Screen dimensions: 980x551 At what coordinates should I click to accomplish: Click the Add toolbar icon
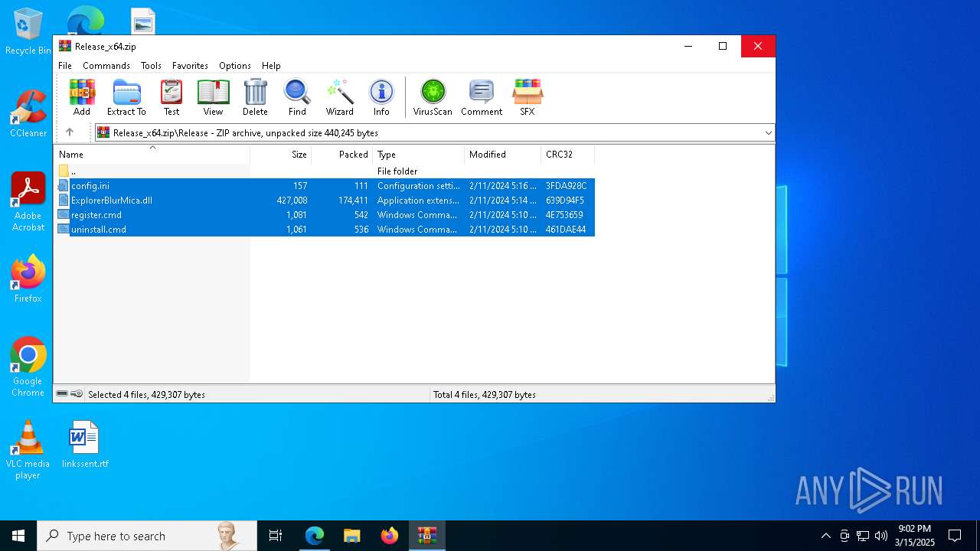click(82, 97)
